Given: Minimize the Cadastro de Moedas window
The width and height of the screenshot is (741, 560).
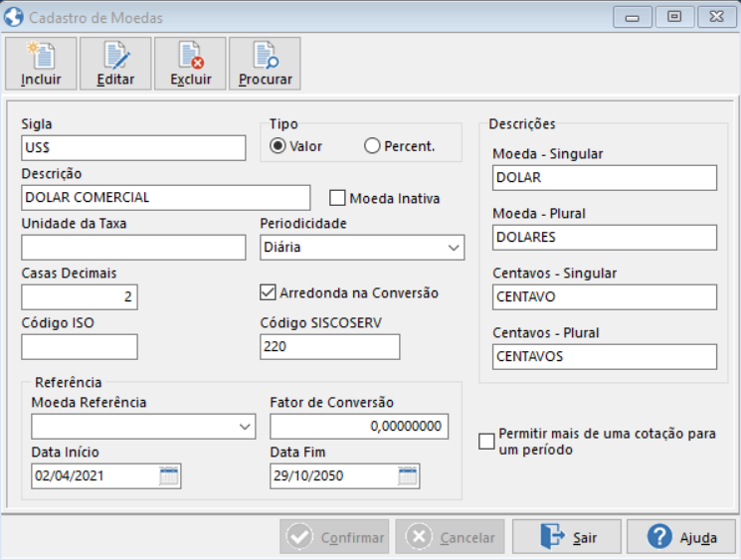Looking at the screenshot, I should [x=633, y=18].
